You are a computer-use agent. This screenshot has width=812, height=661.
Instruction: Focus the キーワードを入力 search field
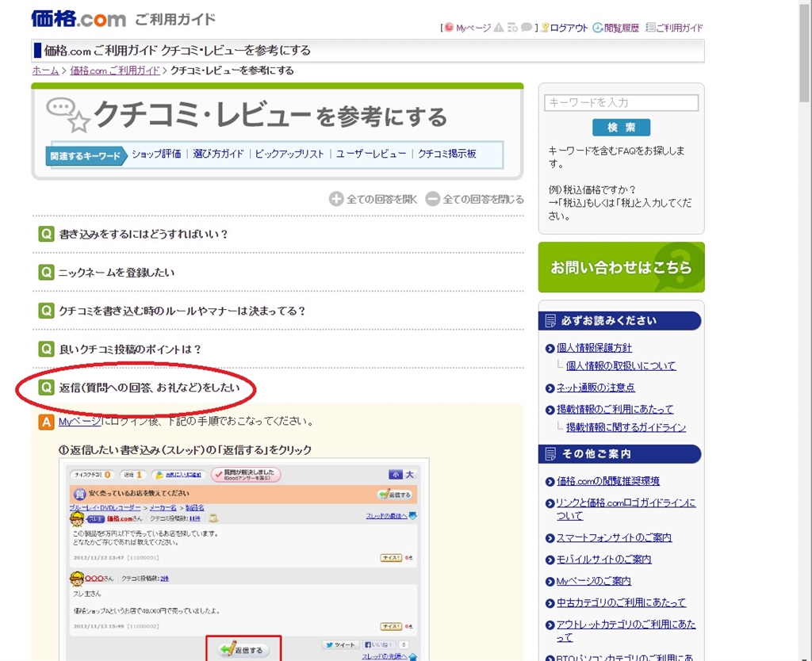pos(621,102)
